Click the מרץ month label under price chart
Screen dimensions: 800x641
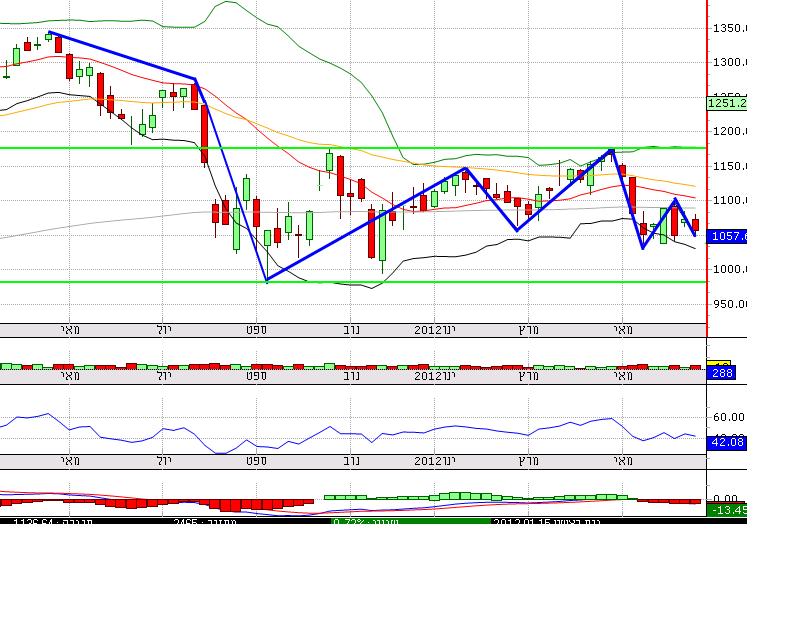(x=523, y=327)
